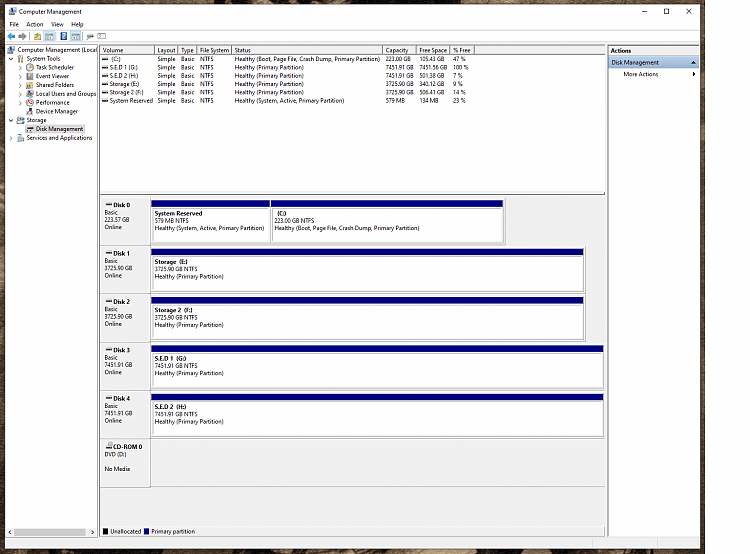The image size is (750, 554).
Task: Open Local Users and Groups icon
Action: (x=30, y=94)
